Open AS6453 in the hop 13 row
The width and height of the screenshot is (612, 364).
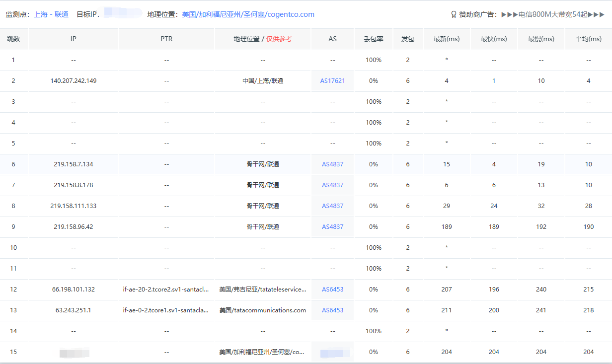[x=332, y=310]
